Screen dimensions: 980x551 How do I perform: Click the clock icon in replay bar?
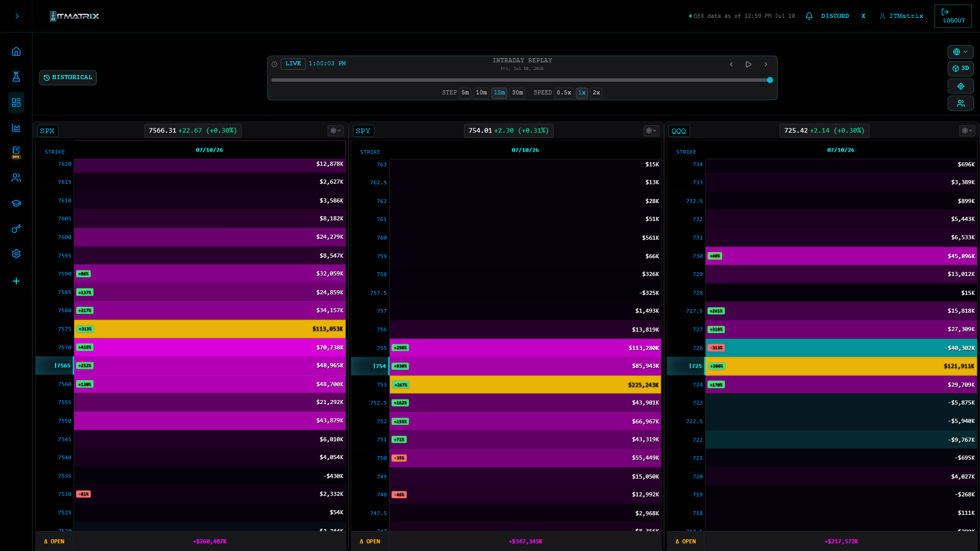pyautogui.click(x=275, y=64)
